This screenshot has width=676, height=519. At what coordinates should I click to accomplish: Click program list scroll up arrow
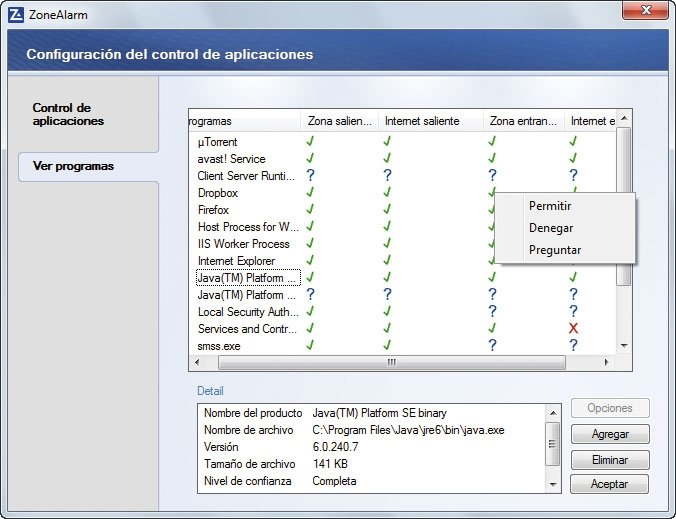[x=624, y=118]
